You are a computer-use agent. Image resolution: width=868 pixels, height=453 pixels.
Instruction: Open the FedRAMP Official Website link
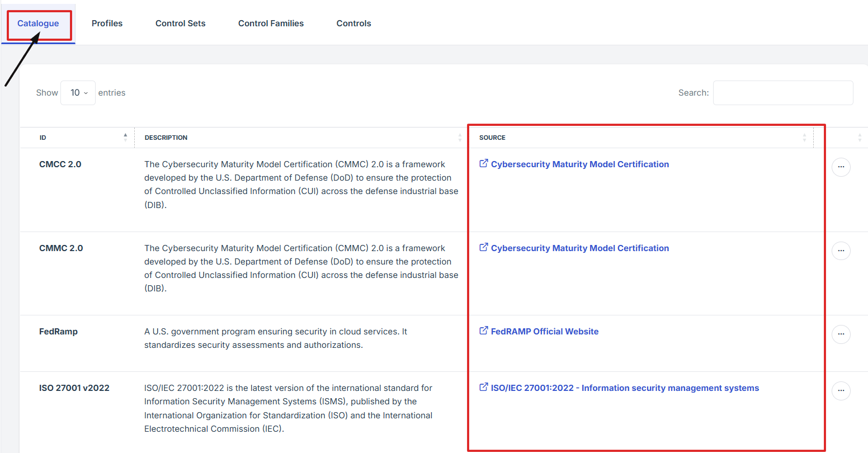coord(544,332)
